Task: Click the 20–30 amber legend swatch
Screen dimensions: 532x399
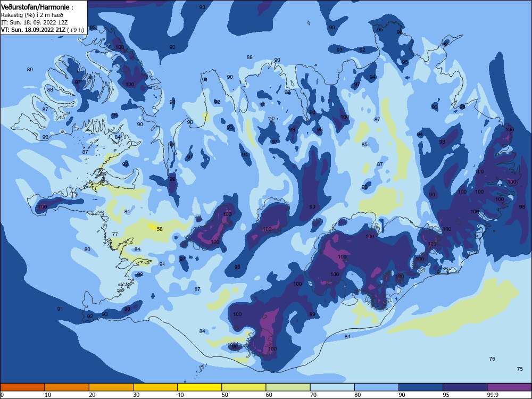Action: (111, 387)
